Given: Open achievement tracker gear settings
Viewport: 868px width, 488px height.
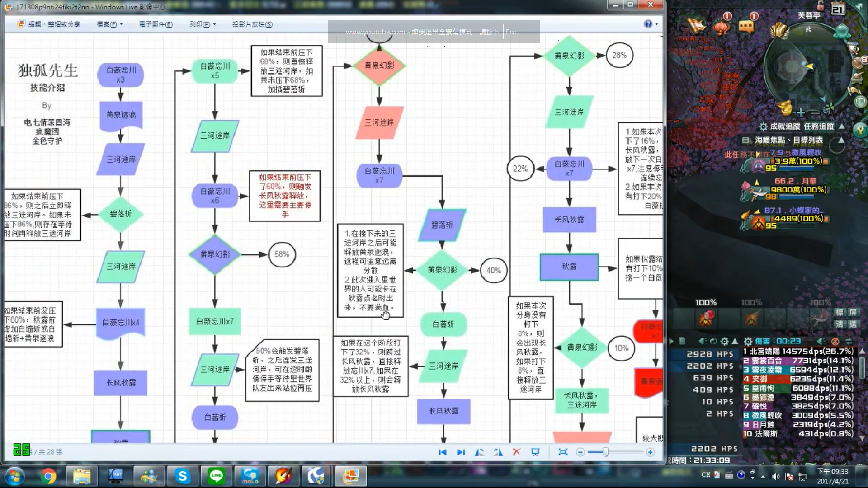Looking at the screenshot, I should click(x=763, y=127).
